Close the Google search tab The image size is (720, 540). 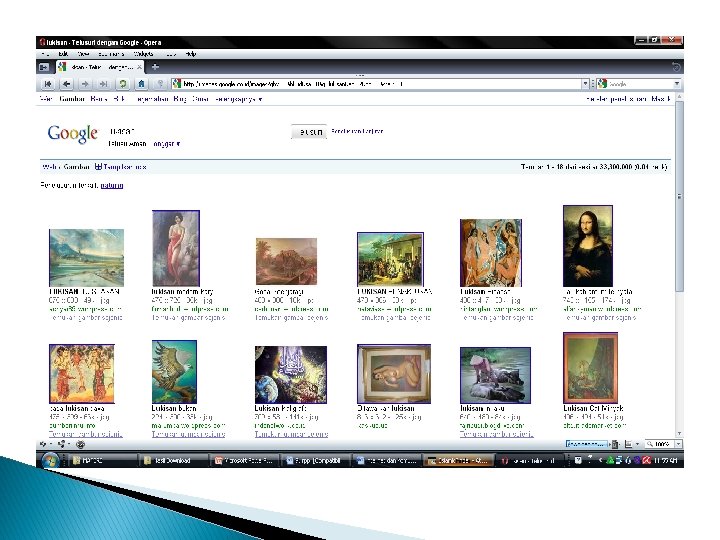[140, 67]
